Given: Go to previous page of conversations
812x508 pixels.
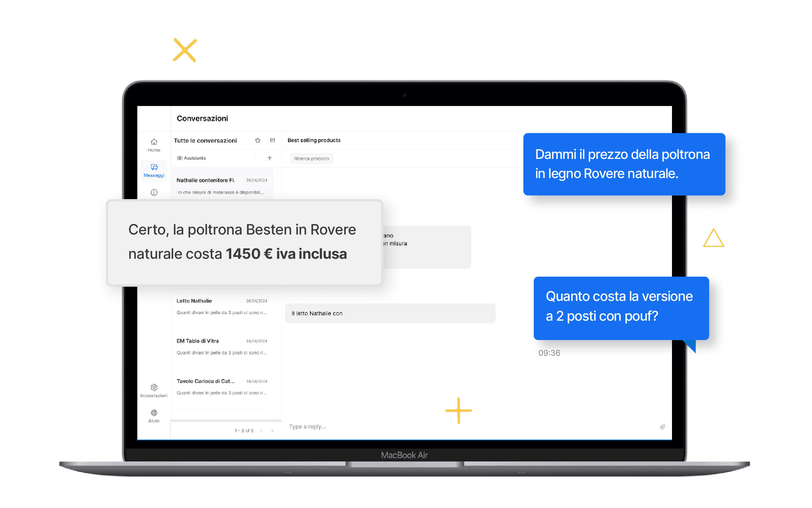Looking at the screenshot, I should pos(261,431).
